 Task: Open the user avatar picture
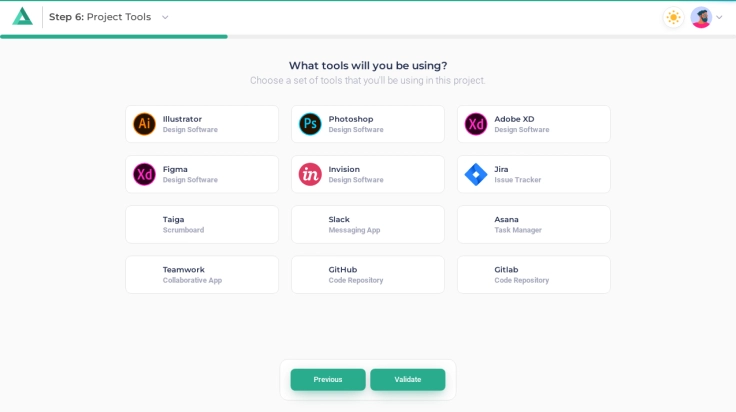[701, 17]
